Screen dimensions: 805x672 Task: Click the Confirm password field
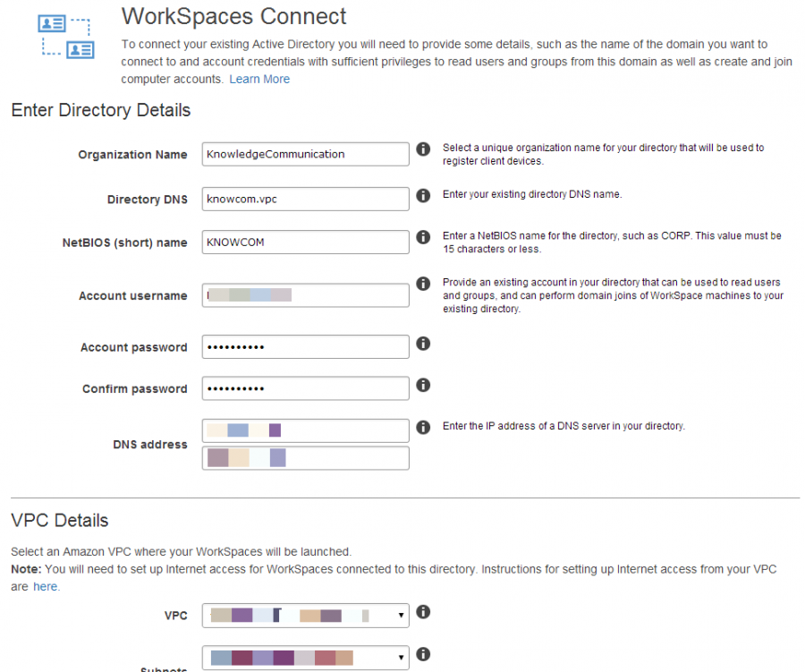[306, 388]
